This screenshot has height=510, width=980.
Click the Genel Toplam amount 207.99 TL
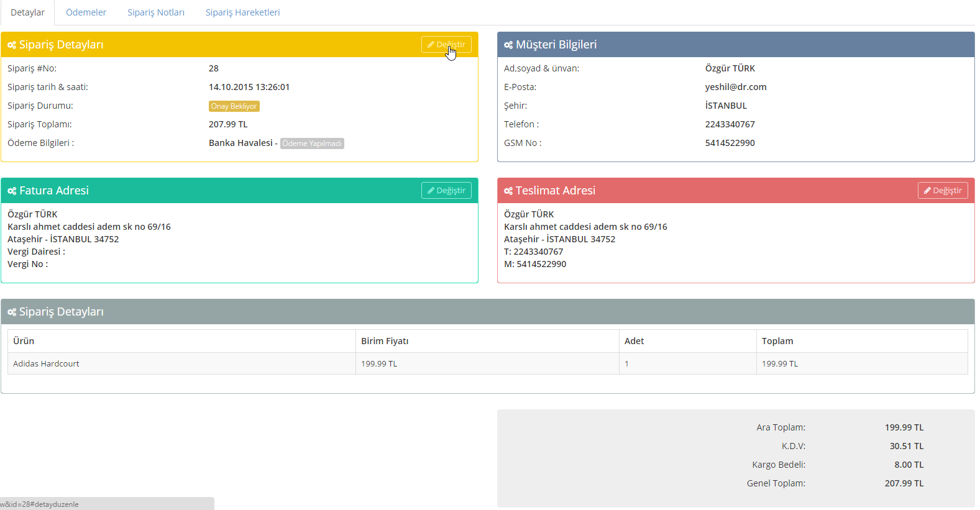pos(904,483)
